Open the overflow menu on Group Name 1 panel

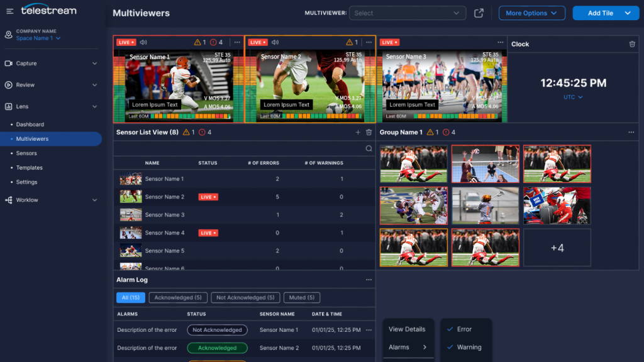[631, 132]
